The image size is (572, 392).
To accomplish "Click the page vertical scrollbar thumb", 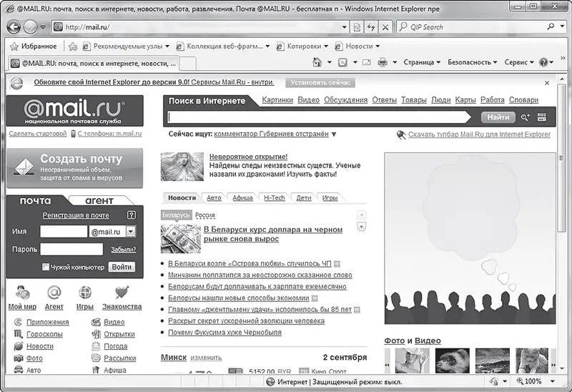I will click(x=561, y=157).
